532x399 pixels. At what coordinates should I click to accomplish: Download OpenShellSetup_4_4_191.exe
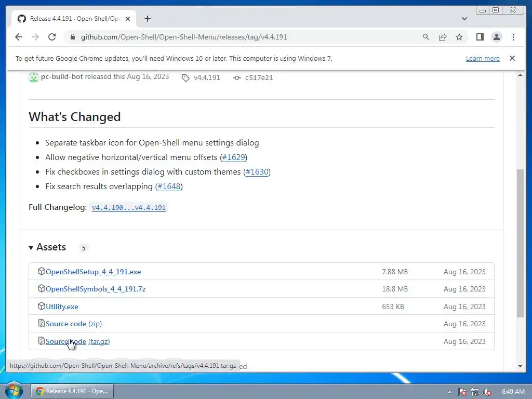point(94,272)
